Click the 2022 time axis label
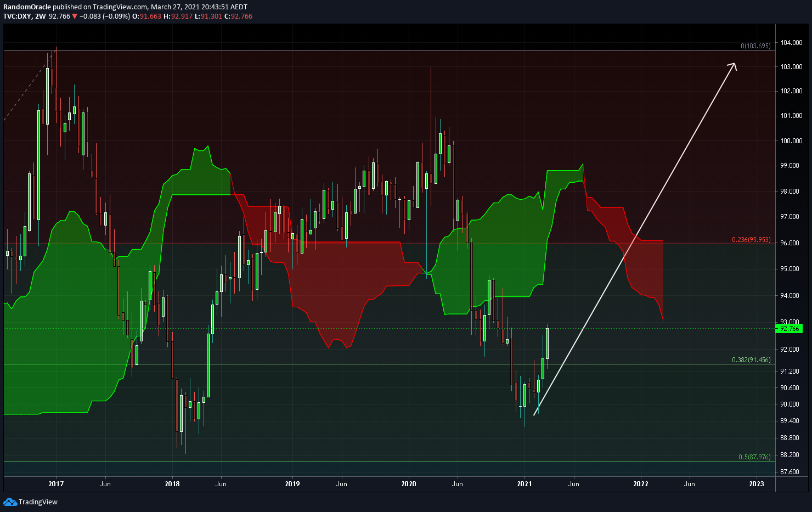Viewport: 812px width, 512px height. tap(641, 484)
